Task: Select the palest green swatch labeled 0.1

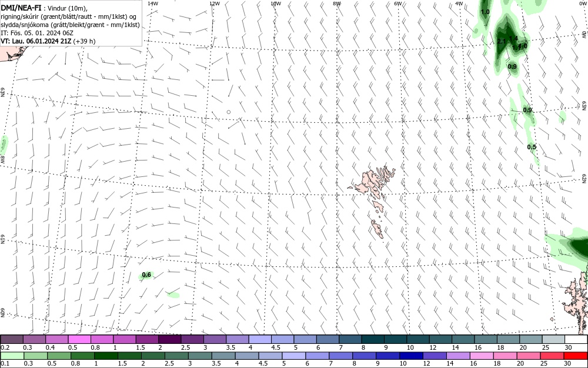Action: point(12,356)
